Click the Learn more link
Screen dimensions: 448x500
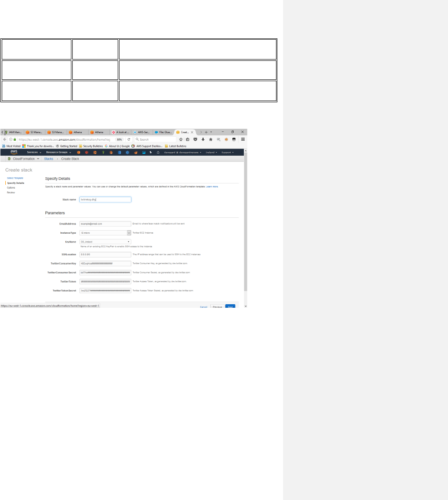(x=212, y=187)
